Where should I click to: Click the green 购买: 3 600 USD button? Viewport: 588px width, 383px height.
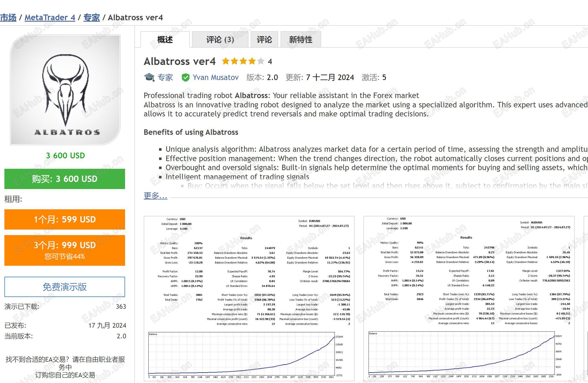[x=65, y=179]
